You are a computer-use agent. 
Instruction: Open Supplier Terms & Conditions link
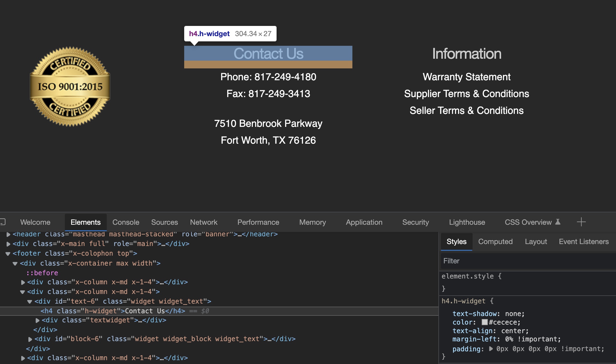coord(467,94)
